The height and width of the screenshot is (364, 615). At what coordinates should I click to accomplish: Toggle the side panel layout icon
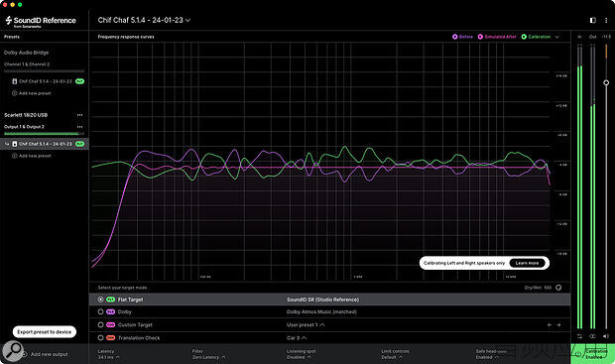click(x=593, y=20)
